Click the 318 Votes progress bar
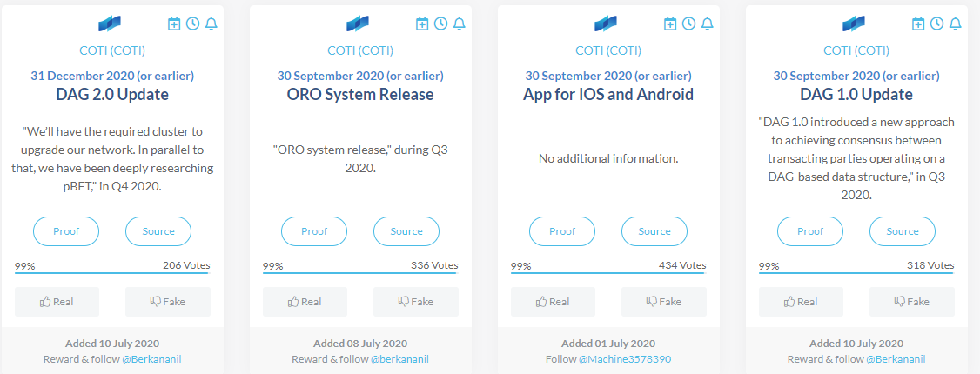This screenshot has width=980, height=374. tap(857, 273)
